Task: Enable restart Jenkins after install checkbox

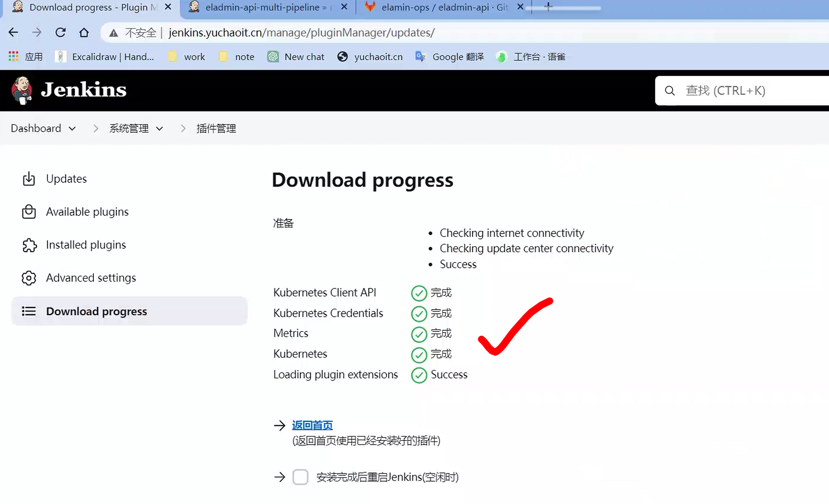Action: click(x=300, y=477)
